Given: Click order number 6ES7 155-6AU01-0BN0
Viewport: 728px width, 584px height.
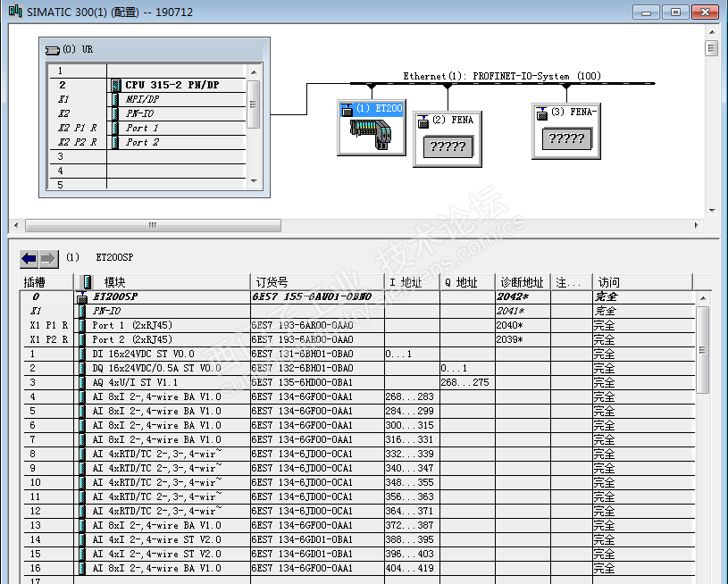Looking at the screenshot, I should click(312, 296).
